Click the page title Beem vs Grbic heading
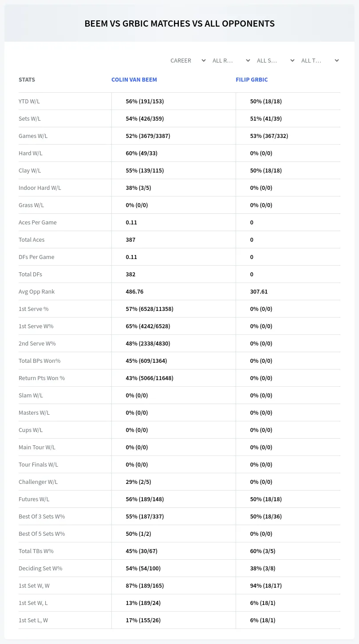 (x=179, y=24)
